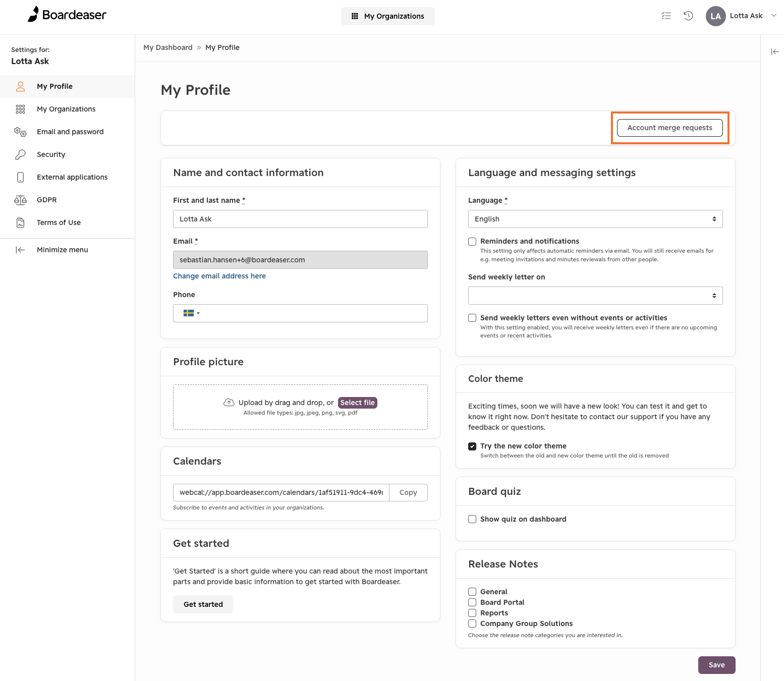Click the minimize menu arrow icon
Image resolution: width=784 pixels, height=681 pixels.
click(x=20, y=250)
